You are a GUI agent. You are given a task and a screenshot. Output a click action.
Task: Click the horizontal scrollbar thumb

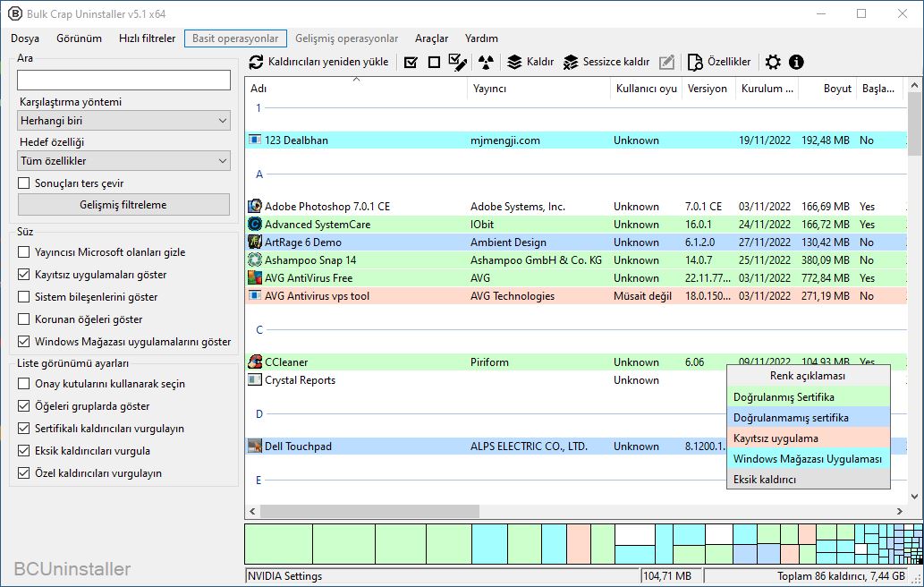pos(369,512)
